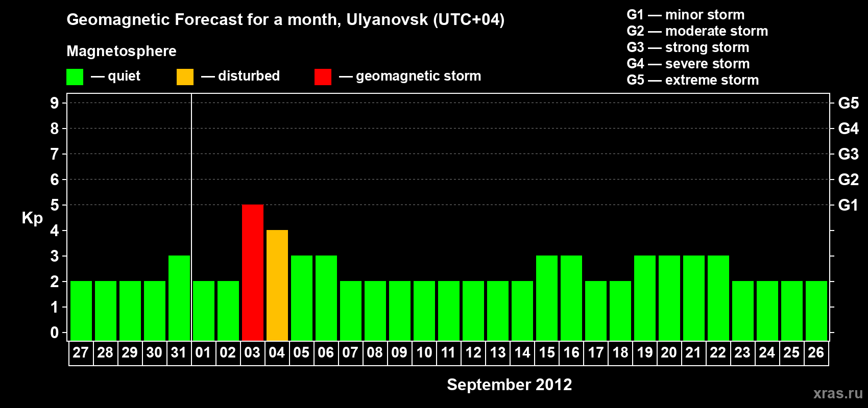Screen dimensions: 868x408
Task: Click the orange disturbed legend swatch
Action: point(185,77)
